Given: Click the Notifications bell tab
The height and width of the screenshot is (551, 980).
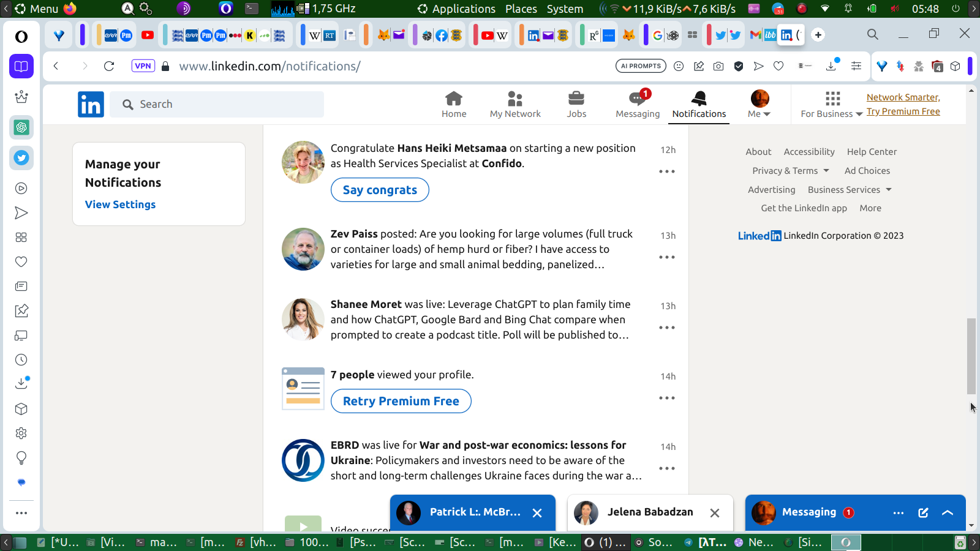Looking at the screenshot, I should (699, 105).
